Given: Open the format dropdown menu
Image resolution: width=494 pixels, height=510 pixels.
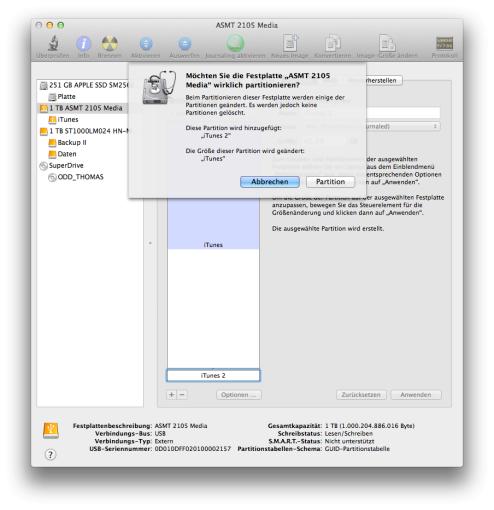Looking at the screenshot, I should click(403, 126).
